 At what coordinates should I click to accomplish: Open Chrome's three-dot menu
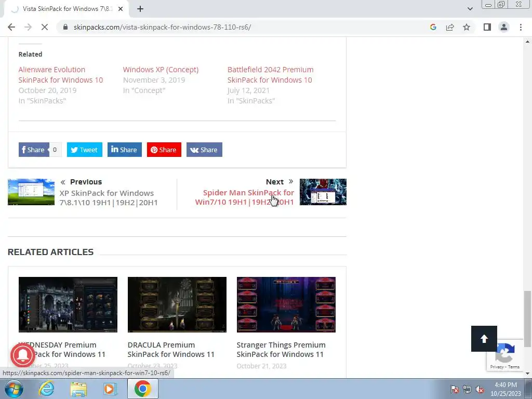click(x=521, y=27)
